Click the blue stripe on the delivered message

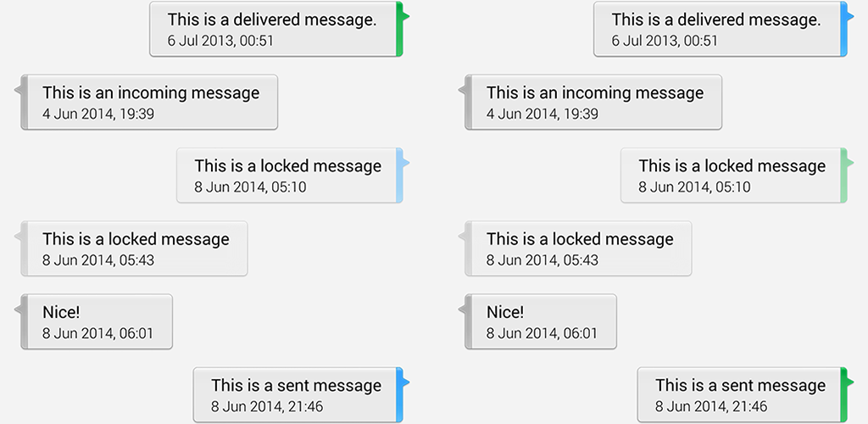(843, 29)
